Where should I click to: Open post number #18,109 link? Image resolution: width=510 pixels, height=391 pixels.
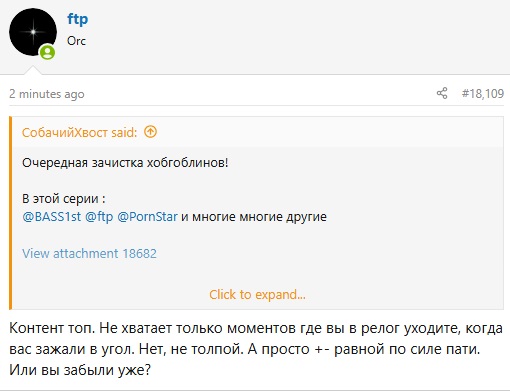(483, 94)
